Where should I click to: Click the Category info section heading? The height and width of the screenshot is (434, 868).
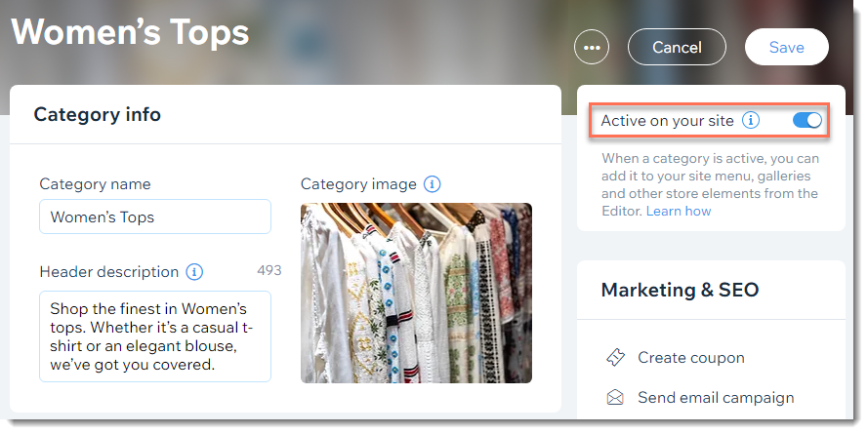[x=98, y=114]
